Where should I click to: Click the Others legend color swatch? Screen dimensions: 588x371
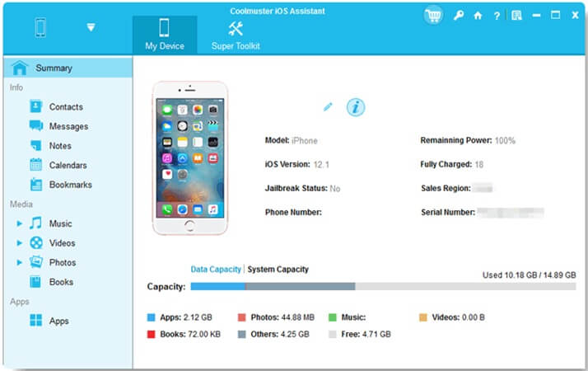[242, 334]
